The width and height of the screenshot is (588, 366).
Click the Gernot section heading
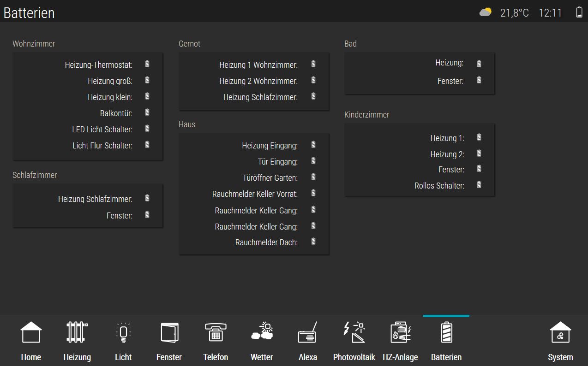click(x=189, y=44)
